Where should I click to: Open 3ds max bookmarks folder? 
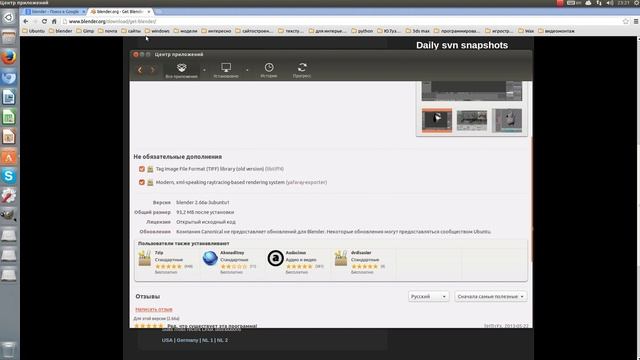pos(418,31)
